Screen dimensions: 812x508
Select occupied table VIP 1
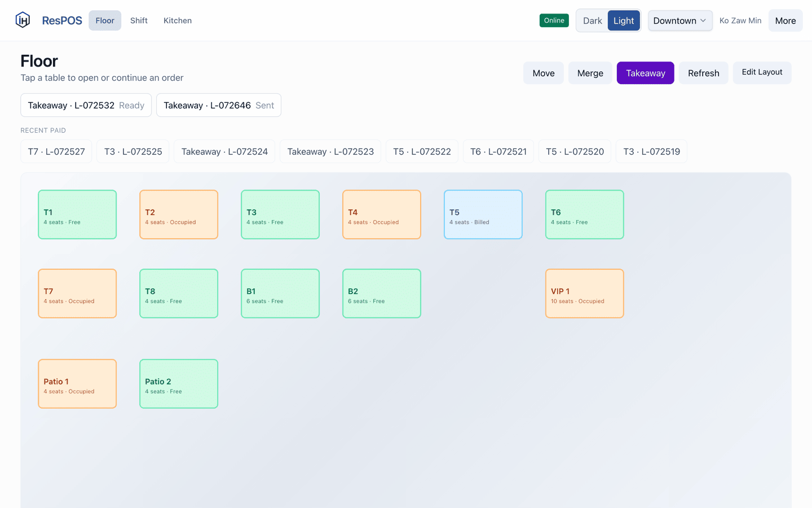coord(585,294)
